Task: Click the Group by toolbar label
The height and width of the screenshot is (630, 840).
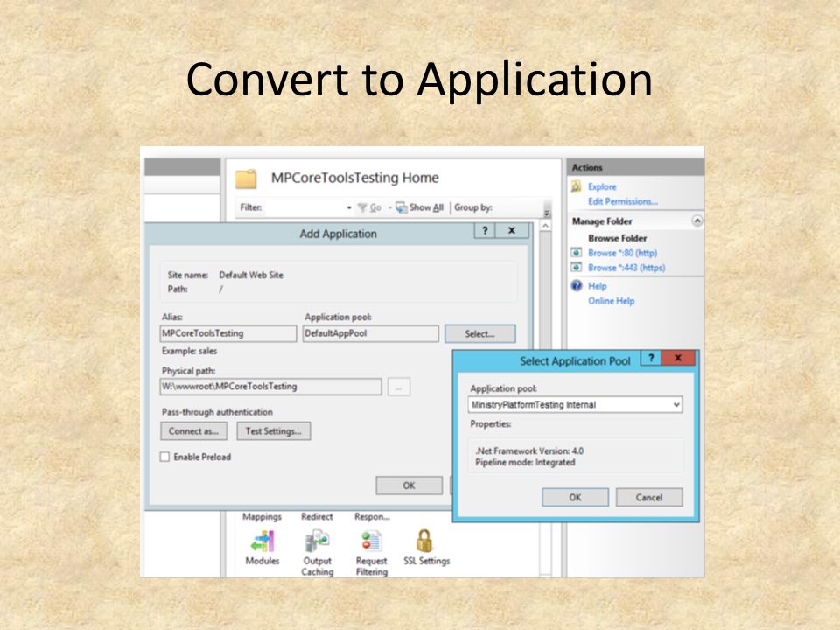Action: pyautogui.click(x=473, y=207)
